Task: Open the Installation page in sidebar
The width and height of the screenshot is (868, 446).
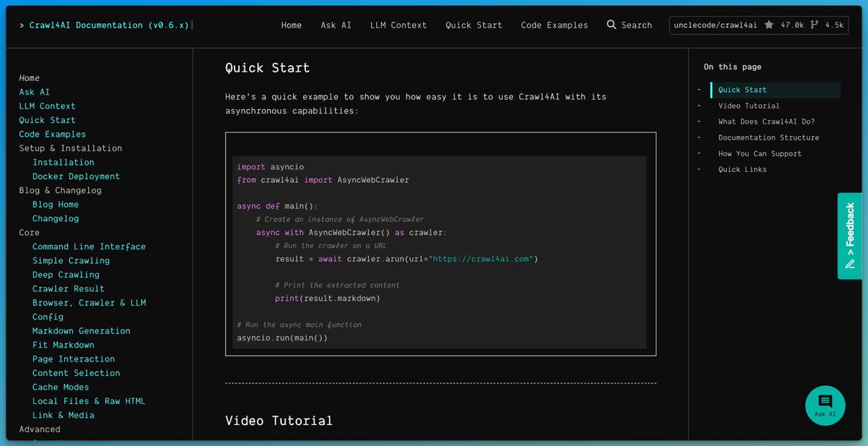Action: click(x=63, y=163)
